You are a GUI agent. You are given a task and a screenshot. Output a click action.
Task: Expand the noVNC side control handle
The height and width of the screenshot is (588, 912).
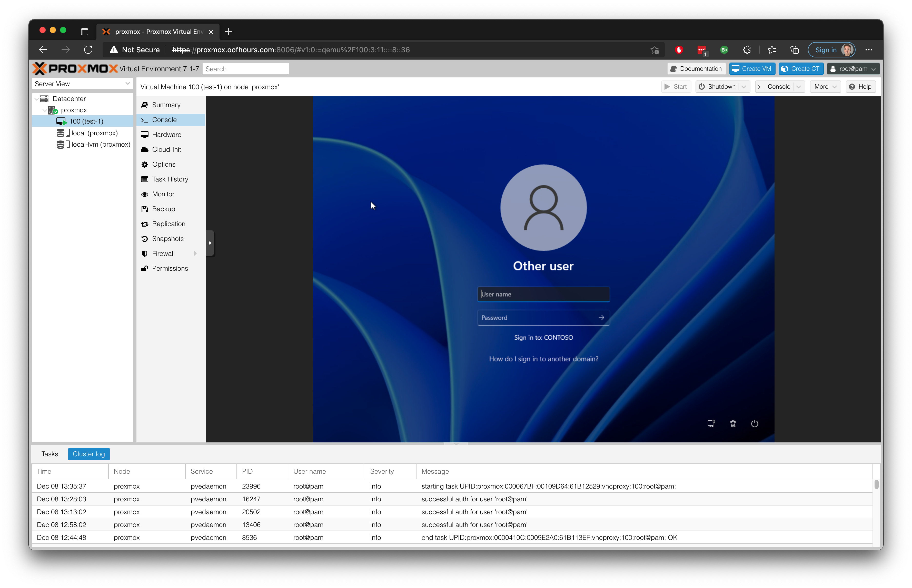(210, 243)
